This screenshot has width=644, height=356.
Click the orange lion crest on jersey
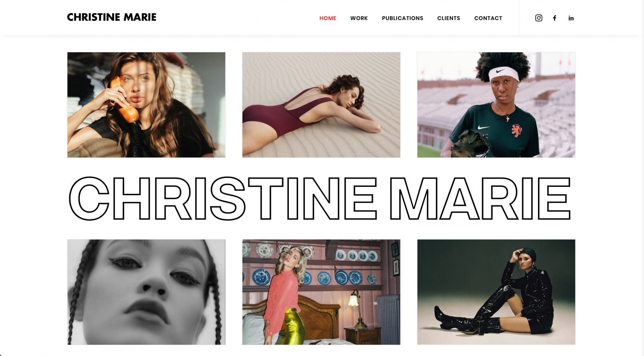517,130
